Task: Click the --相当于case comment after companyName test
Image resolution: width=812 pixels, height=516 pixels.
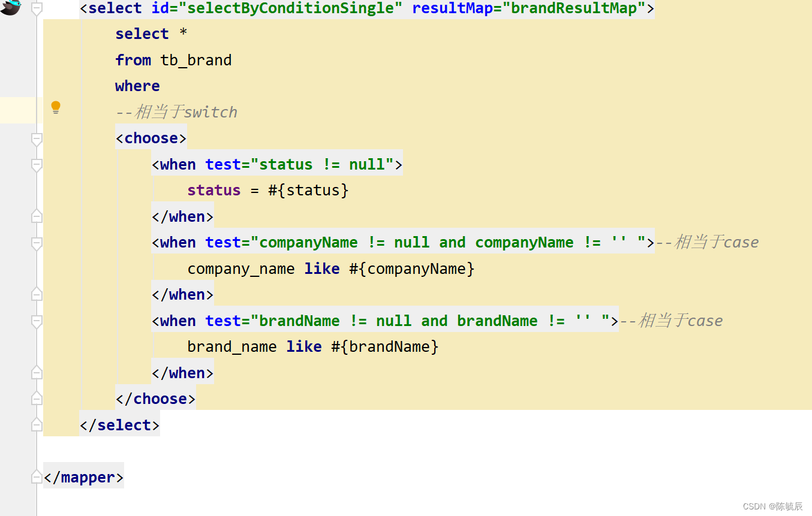Action: point(707,242)
